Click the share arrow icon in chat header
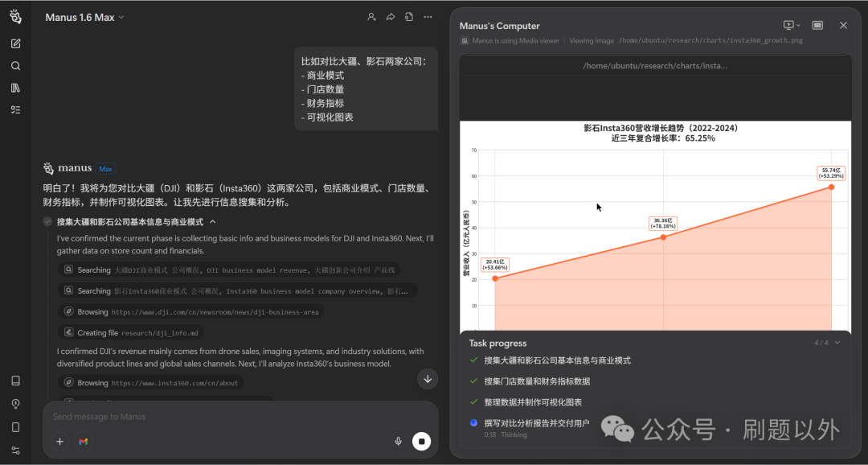Image resolution: width=868 pixels, height=465 pixels. pyautogui.click(x=391, y=17)
